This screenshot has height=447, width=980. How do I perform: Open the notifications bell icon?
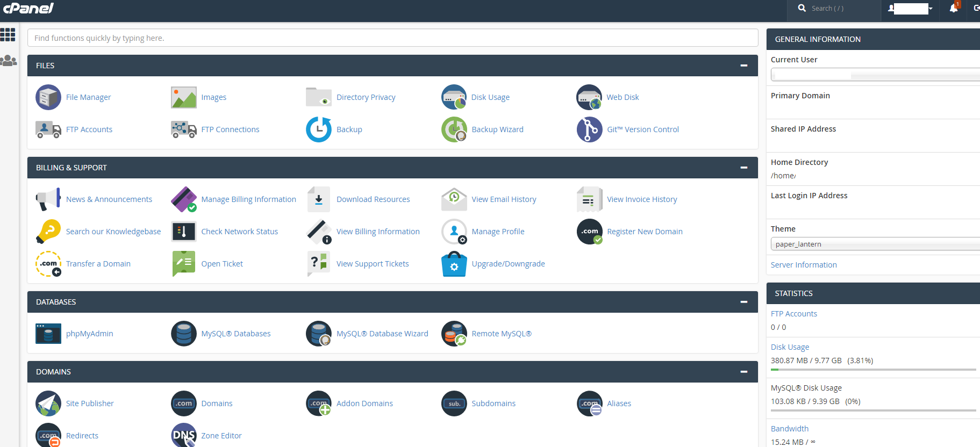click(954, 9)
